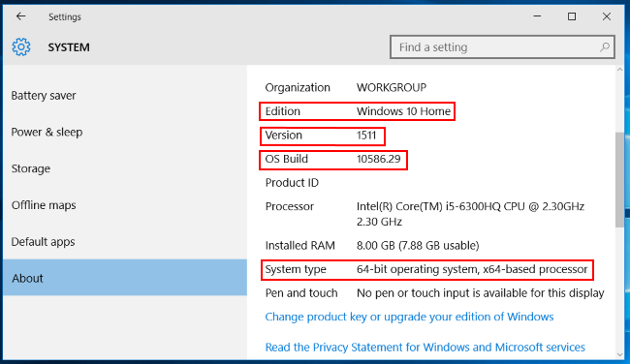Maximize the Settings window

tap(572, 16)
